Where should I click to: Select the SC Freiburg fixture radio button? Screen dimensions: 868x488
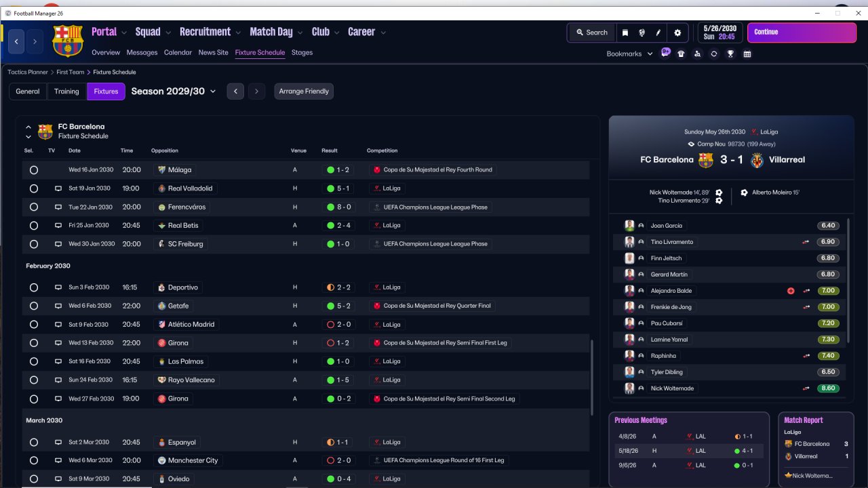33,244
